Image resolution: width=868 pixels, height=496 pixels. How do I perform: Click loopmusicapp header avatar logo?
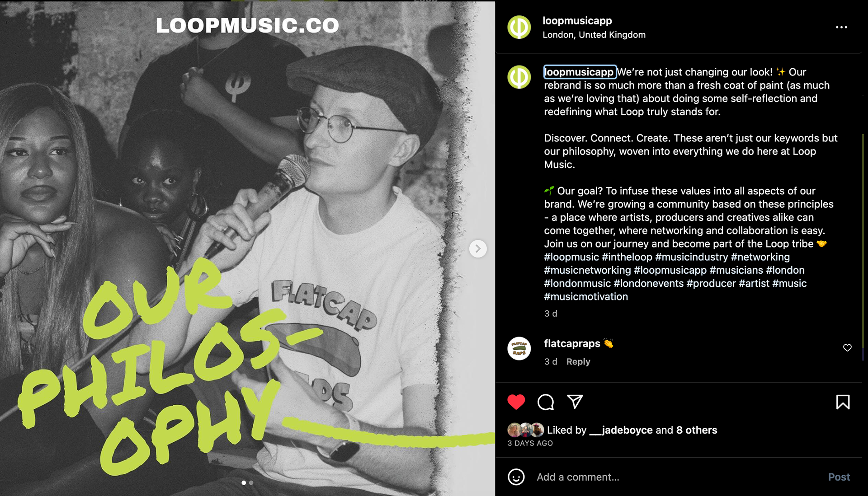(x=519, y=27)
